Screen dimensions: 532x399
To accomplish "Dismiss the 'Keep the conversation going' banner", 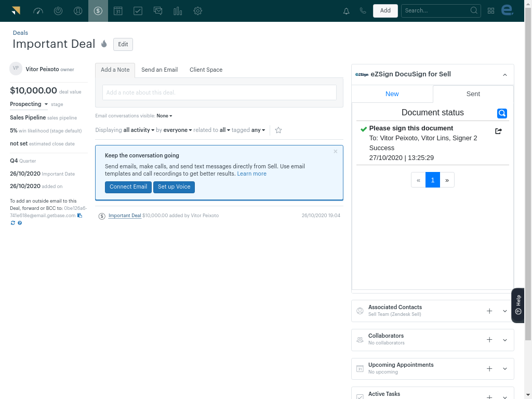I will (x=336, y=152).
